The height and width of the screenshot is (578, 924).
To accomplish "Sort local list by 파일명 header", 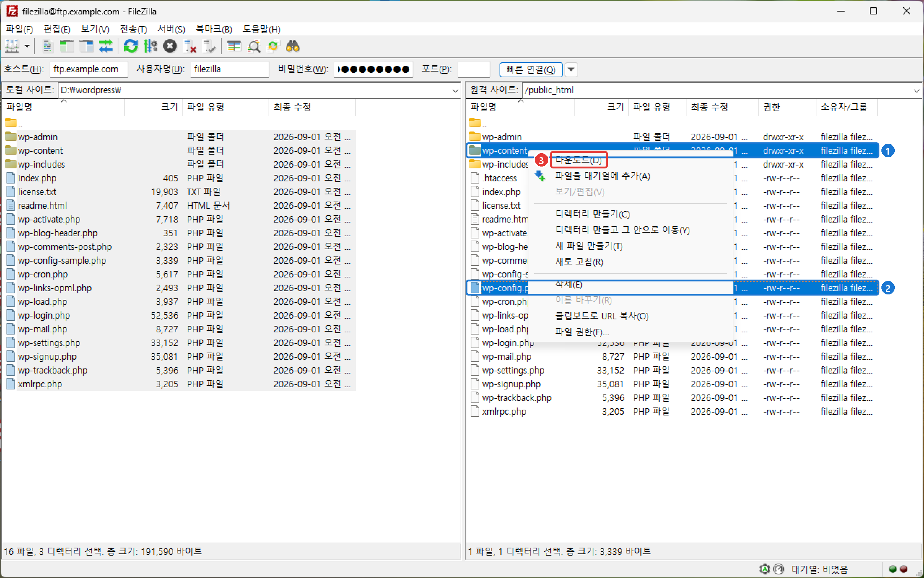I will coord(64,107).
